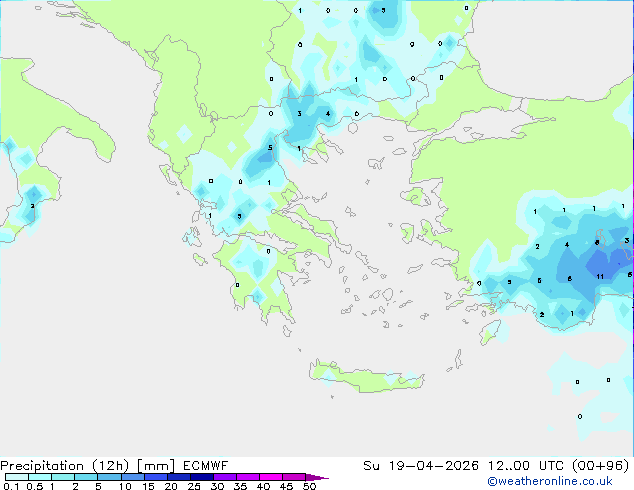Click the '0.5' legend scale label
This screenshot has width=634, height=490.
35,486
